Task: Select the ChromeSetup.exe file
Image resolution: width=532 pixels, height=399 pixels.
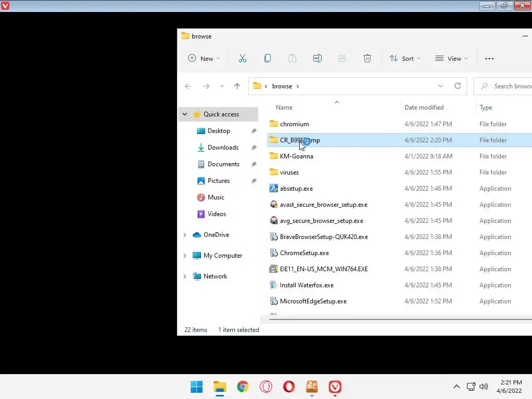Action: pyautogui.click(x=304, y=253)
